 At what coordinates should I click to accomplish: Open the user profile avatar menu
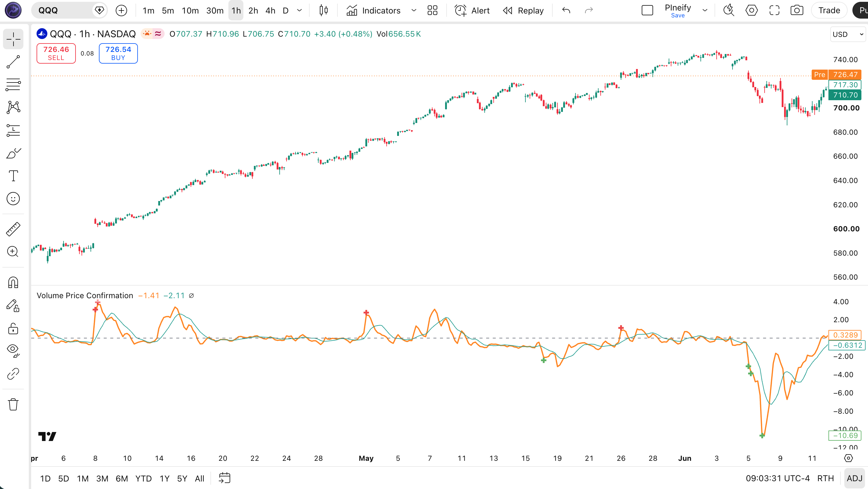13,10
